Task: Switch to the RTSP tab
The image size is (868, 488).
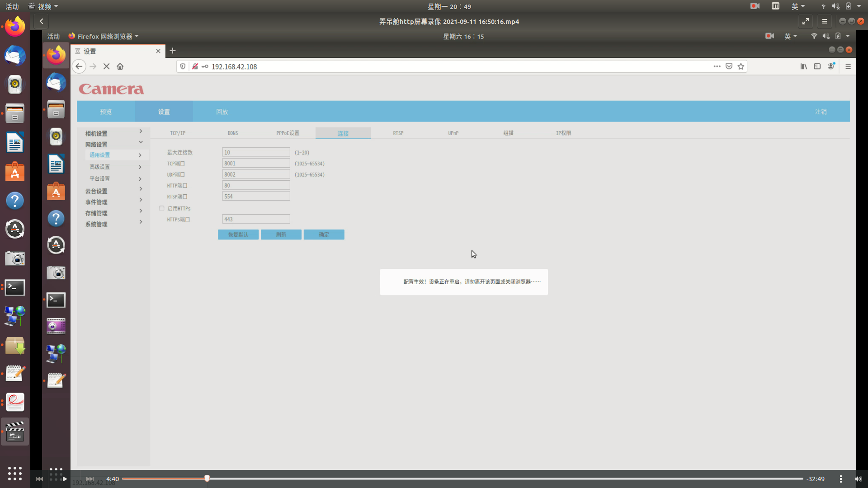Action: pyautogui.click(x=398, y=133)
